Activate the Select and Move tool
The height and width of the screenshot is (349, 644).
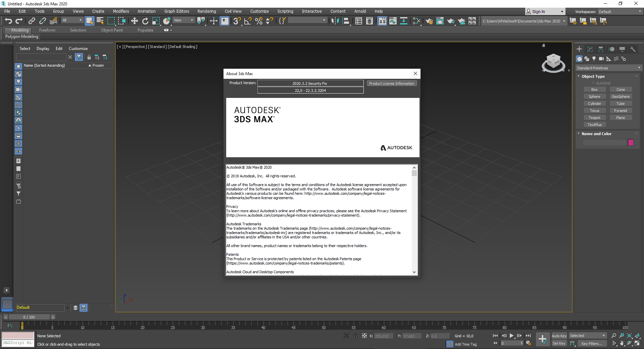tap(134, 21)
